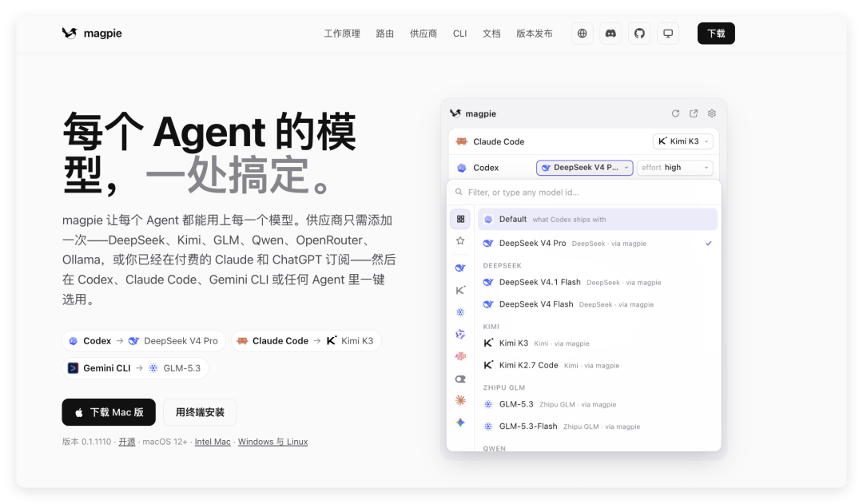Select the Qwen icon in sidebar

coord(460,334)
